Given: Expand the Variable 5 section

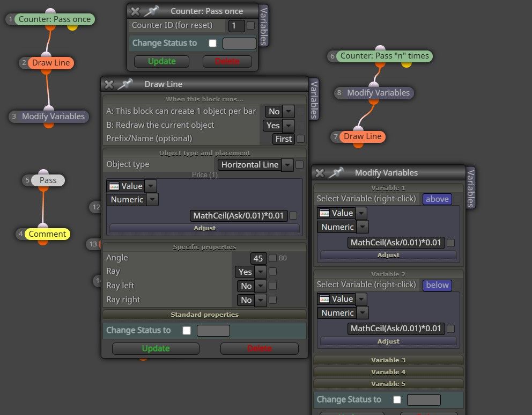Looking at the screenshot, I should pos(388,384).
